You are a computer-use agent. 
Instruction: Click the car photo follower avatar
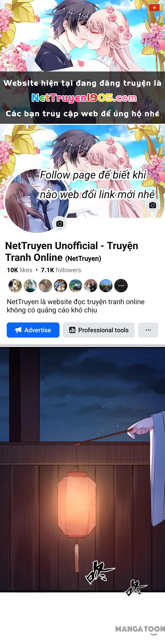coord(76,286)
